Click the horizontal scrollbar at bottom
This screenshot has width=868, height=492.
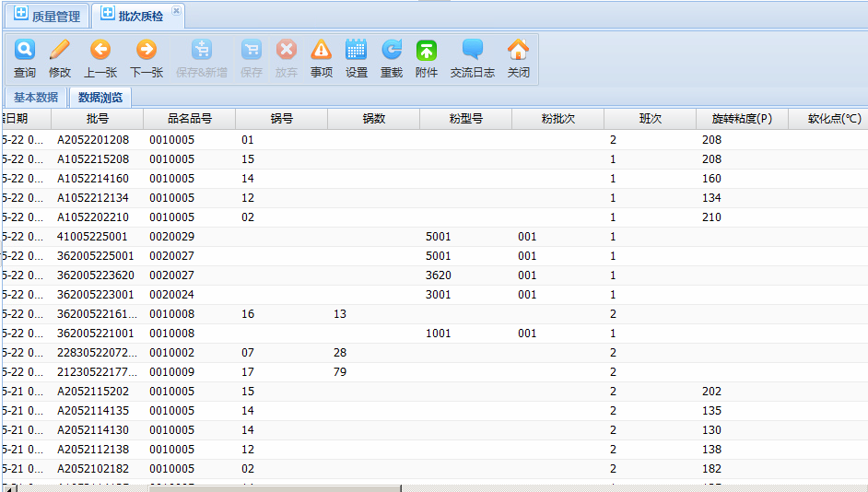210,487
